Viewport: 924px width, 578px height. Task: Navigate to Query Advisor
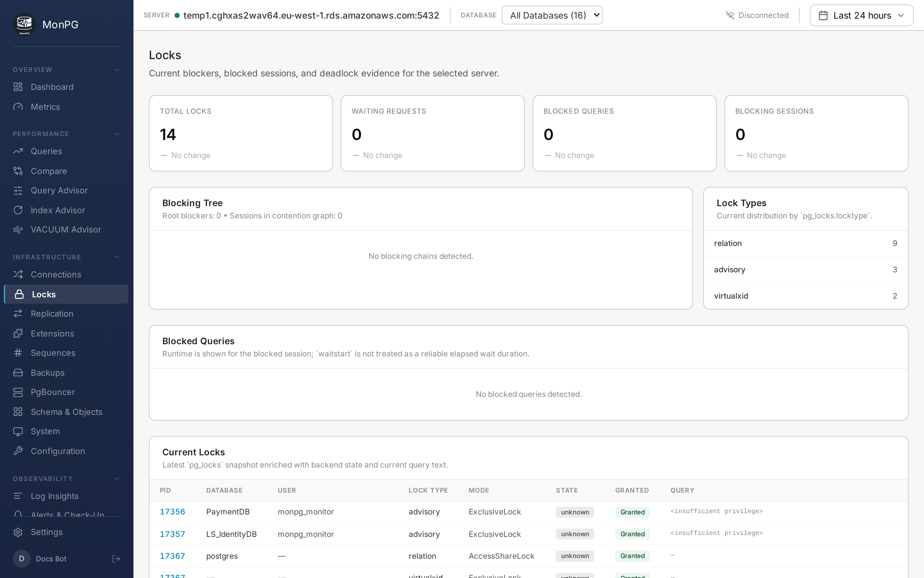pyautogui.click(x=66, y=190)
